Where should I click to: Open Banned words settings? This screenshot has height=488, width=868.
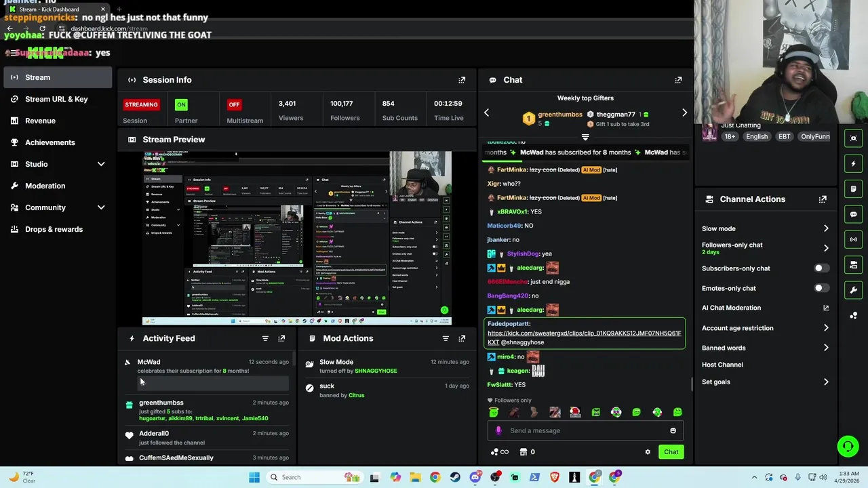pyautogui.click(x=765, y=348)
